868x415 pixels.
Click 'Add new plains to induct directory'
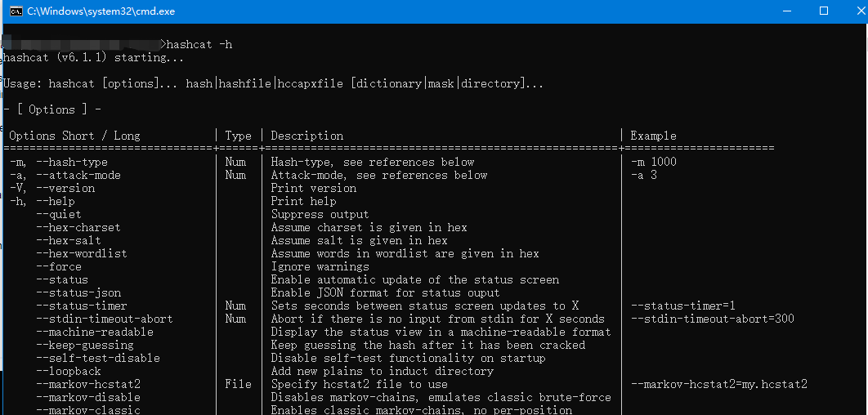[x=382, y=371]
